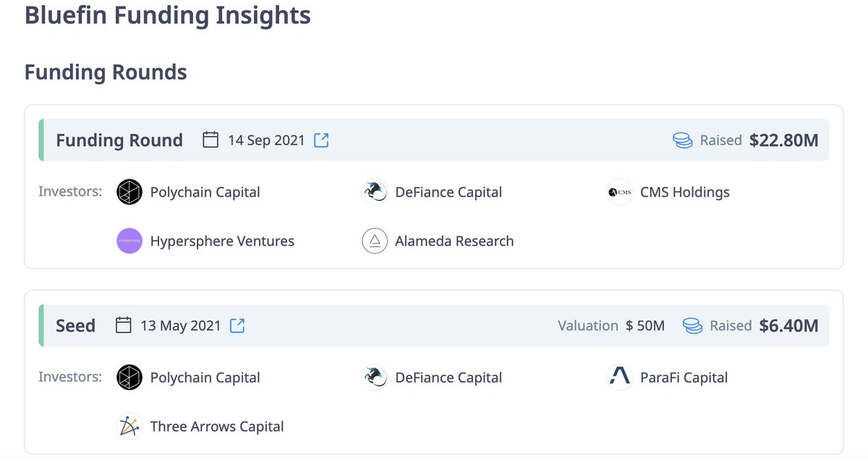Viewport: 868px width, 461px height.
Task: Open DeFiance Capital investor in Funding Round
Action: pyautogui.click(x=448, y=193)
